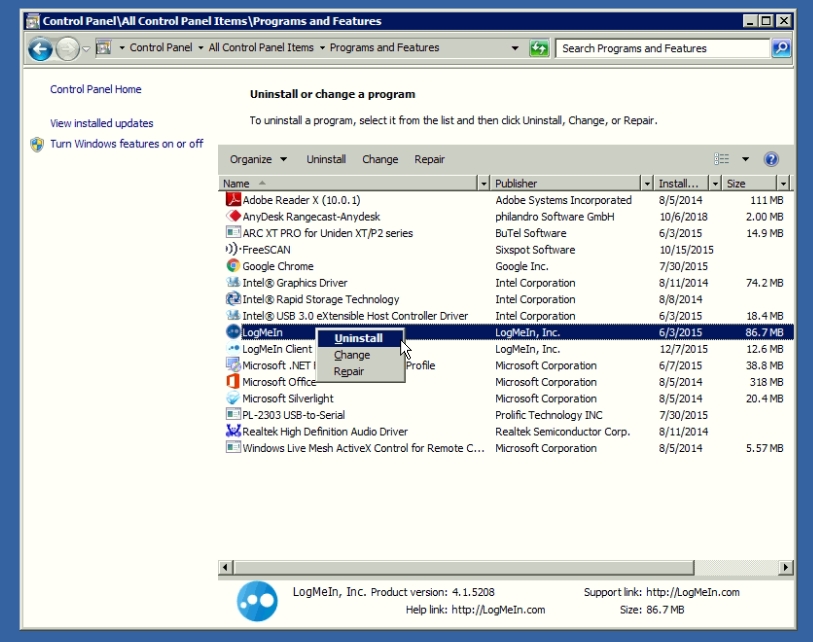Go back with the Back arrow button
This screenshot has height=642, width=813.
[x=40, y=49]
